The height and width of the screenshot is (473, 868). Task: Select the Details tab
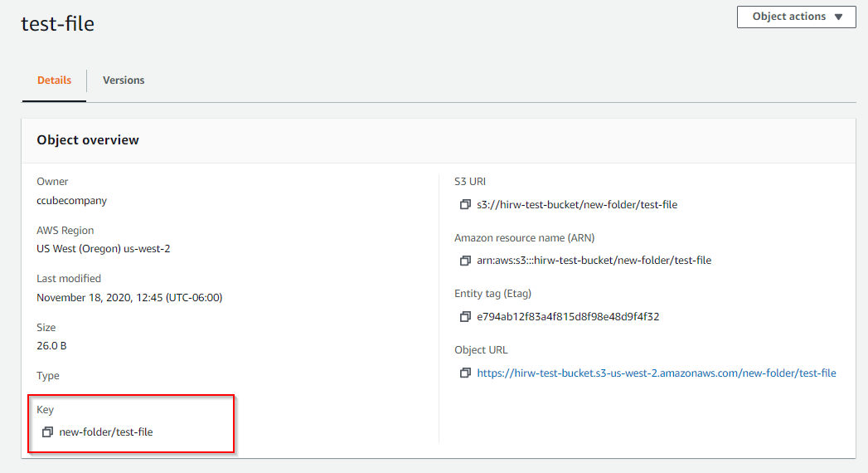[x=54, y=80]
